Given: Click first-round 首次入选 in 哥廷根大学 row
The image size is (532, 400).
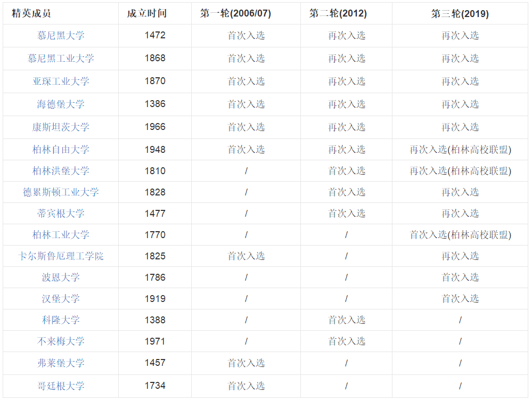Looking at the screenshot, I should [246, 386].
